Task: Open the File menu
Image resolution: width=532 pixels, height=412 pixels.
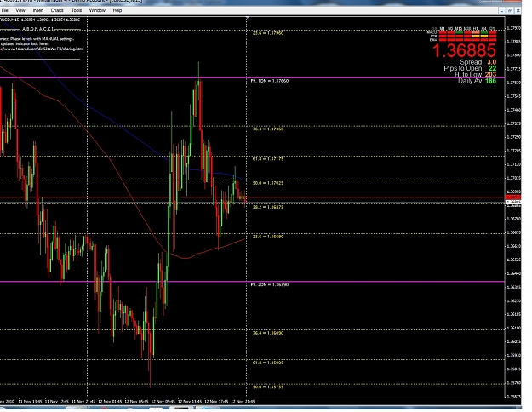Action: click(5, 10)
